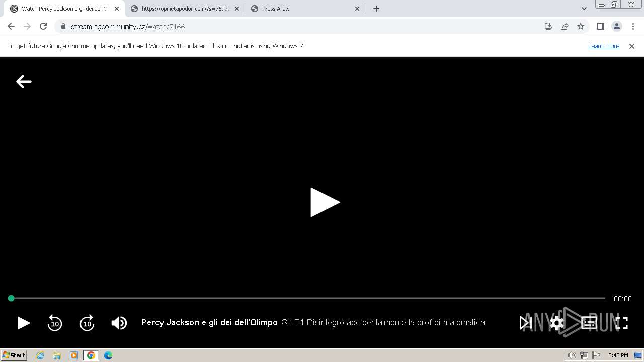Go back in browser history

(11, 26)
